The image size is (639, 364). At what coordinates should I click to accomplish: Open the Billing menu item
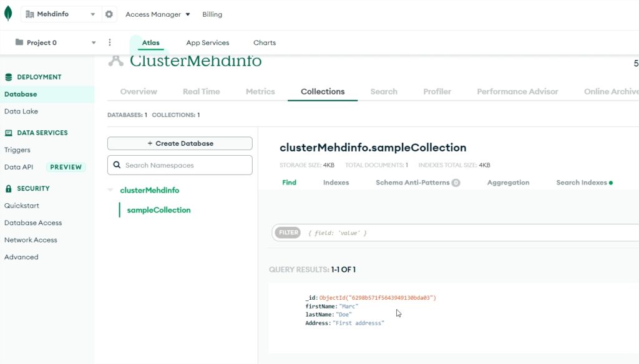pyautogui.click(x=212, y=14)
